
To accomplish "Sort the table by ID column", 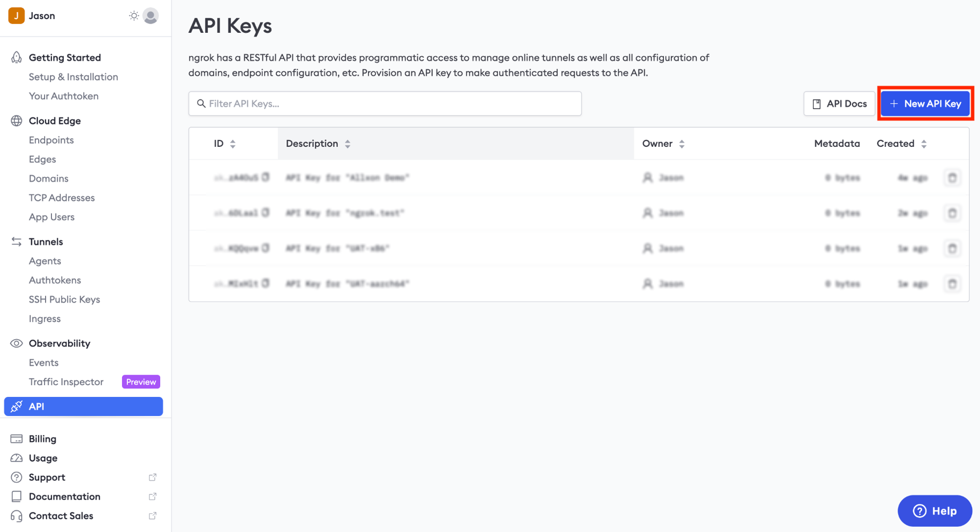I will pos(233,143).
